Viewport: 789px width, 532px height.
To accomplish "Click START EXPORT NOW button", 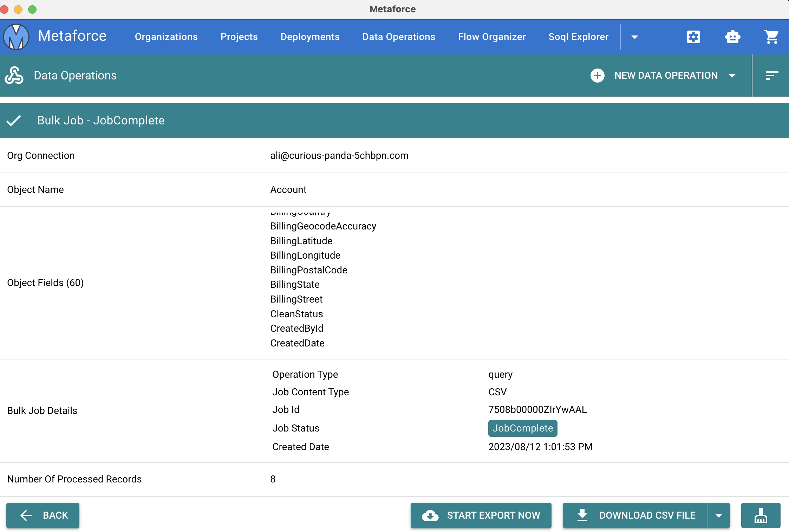I will (481, 515).
